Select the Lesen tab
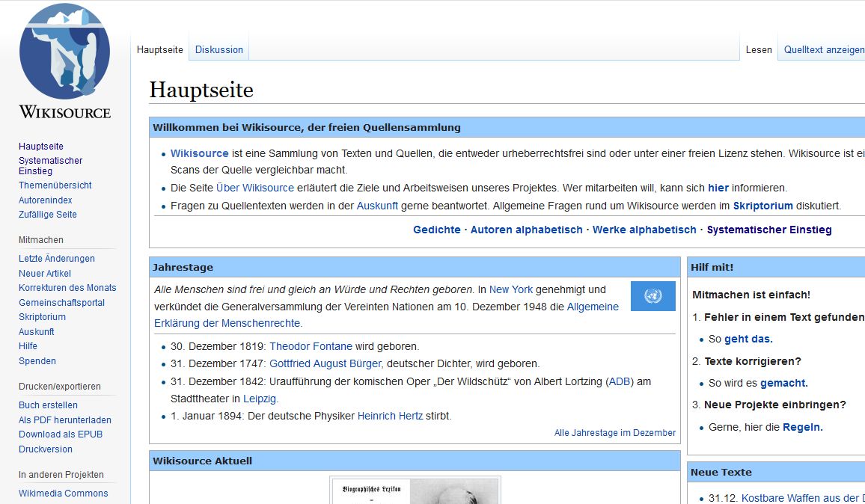The width and height of the screenshot is (865, 504). pyautogui.click(x=759, y=49)
